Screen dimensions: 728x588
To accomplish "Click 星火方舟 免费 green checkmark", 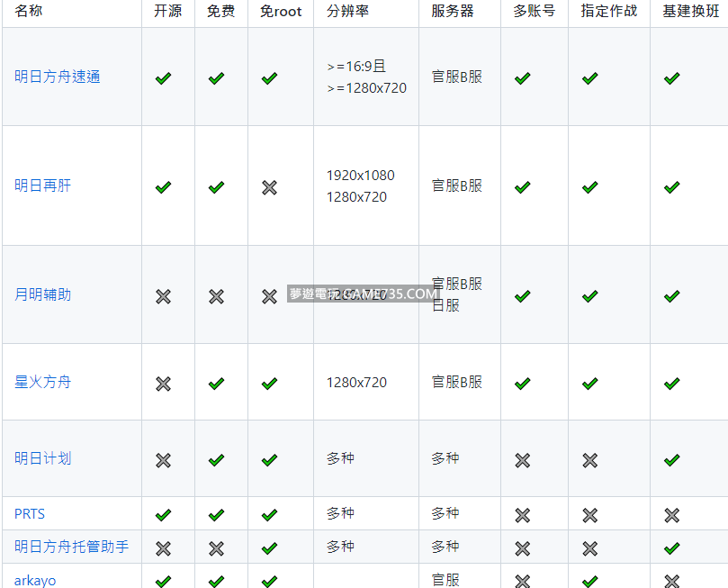I will (216, 384).
